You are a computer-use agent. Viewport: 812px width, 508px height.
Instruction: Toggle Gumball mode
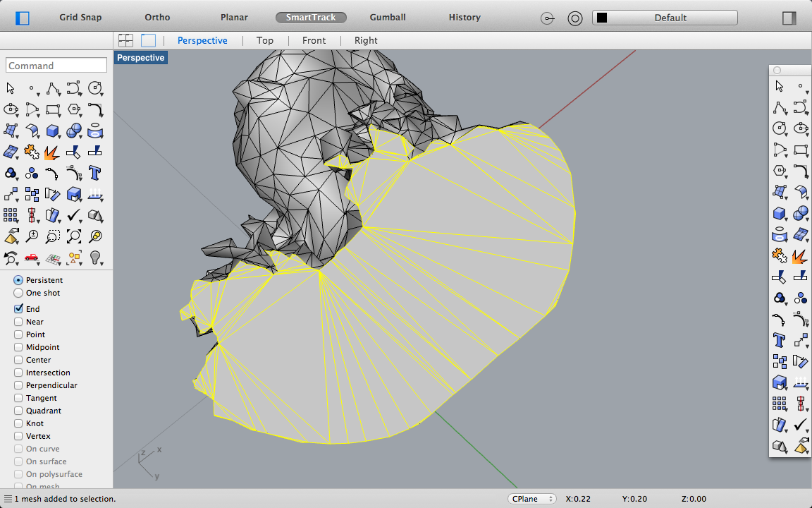tap(387, 17)
